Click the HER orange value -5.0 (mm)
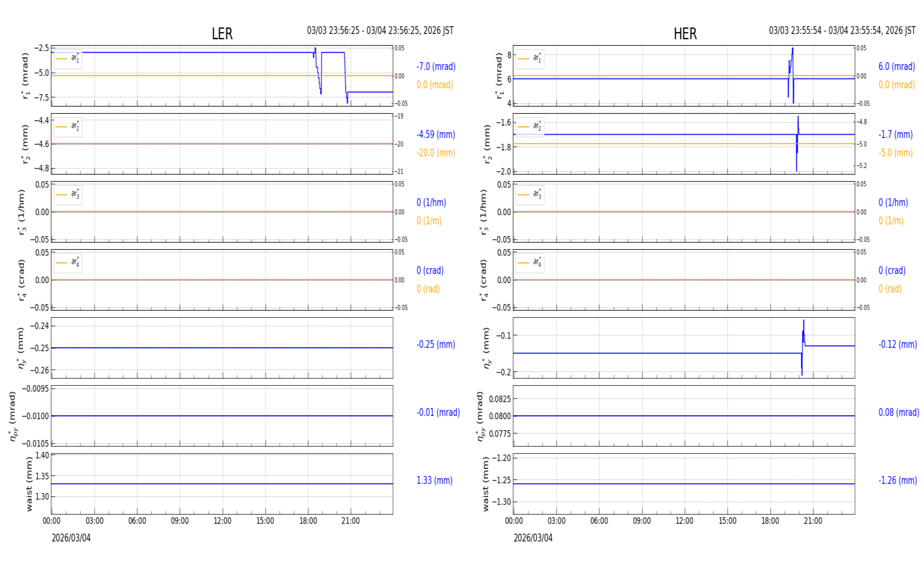This screenshot has width=924, height=565. 895,153
